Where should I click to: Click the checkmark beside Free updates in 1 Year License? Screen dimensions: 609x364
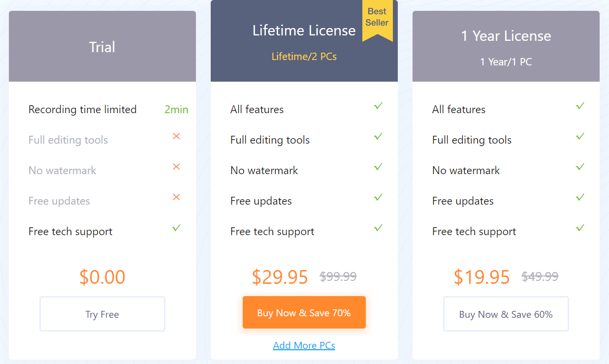click(579, 197)
